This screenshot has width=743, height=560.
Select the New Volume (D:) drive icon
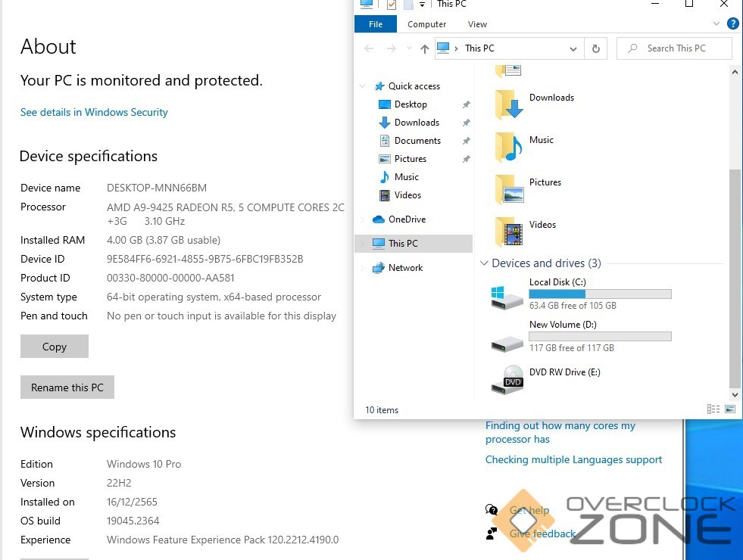click(507, 344)
